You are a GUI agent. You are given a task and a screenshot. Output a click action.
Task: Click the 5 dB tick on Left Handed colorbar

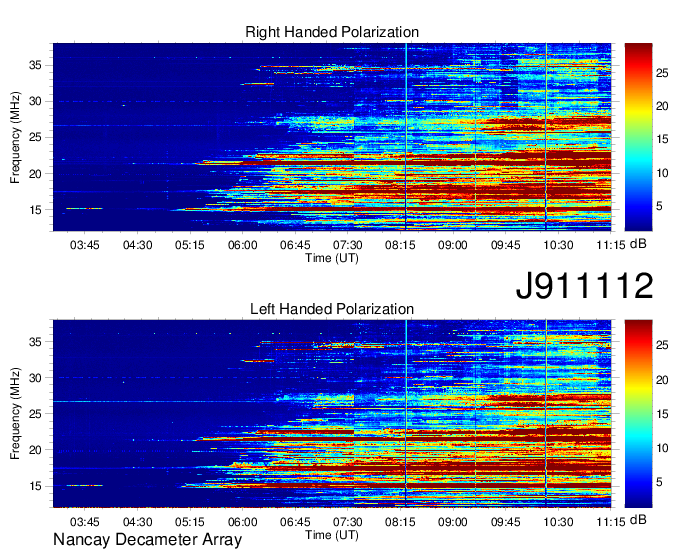(660, 482)
